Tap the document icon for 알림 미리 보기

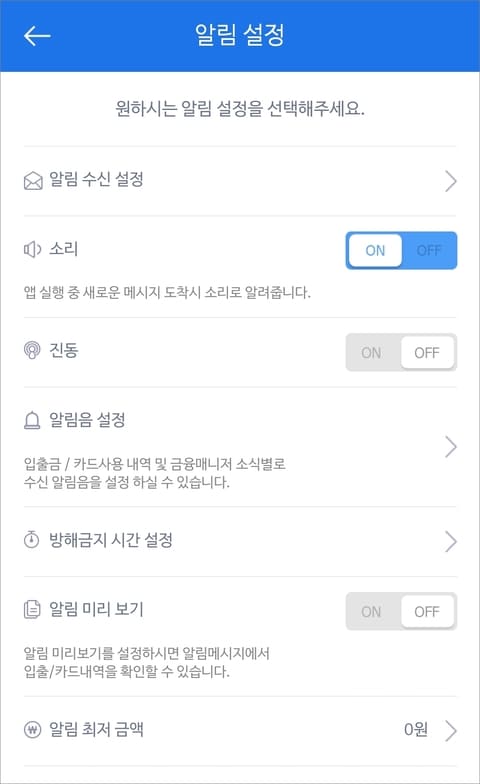(32, 610)
